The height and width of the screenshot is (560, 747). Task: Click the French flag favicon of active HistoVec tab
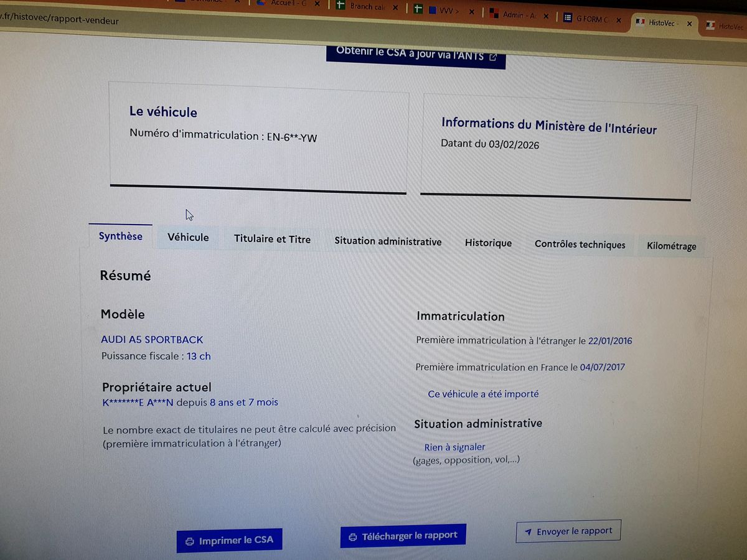(641, 22)
